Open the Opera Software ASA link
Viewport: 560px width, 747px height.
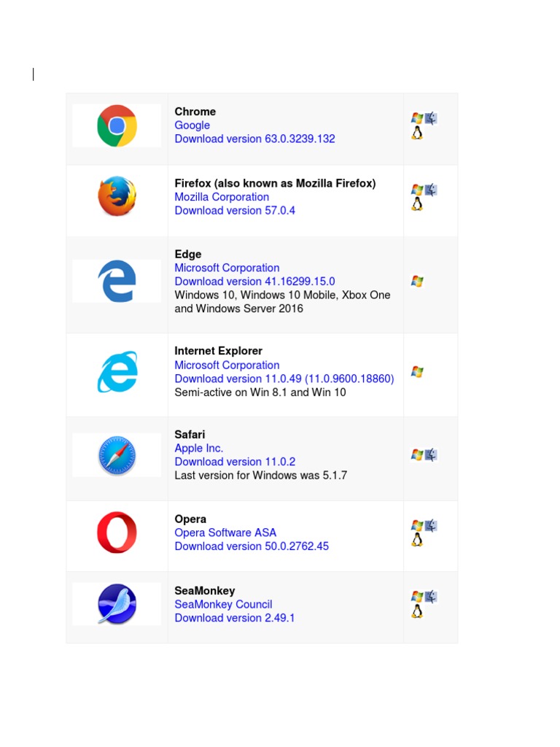225,533
